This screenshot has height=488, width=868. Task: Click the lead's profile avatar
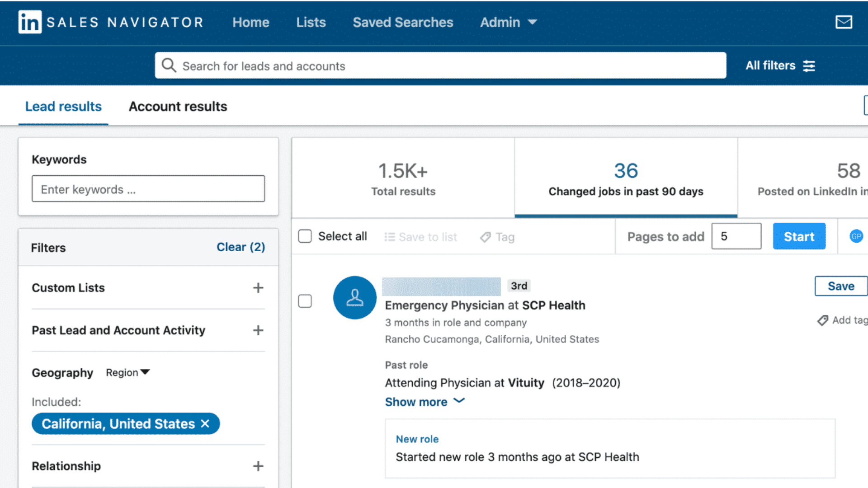pyautogui.click(x=355, y=298)
